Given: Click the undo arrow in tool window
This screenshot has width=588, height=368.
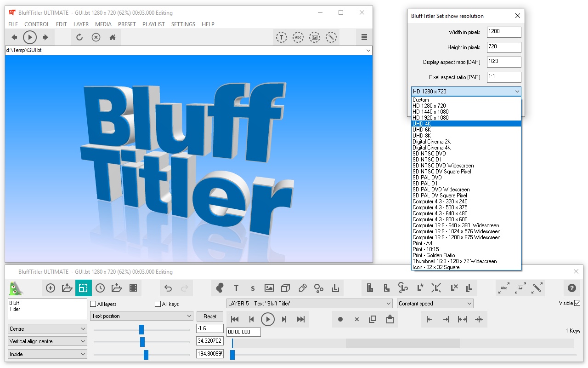Looking at the screenshot, I should click(x=168, y=288).
